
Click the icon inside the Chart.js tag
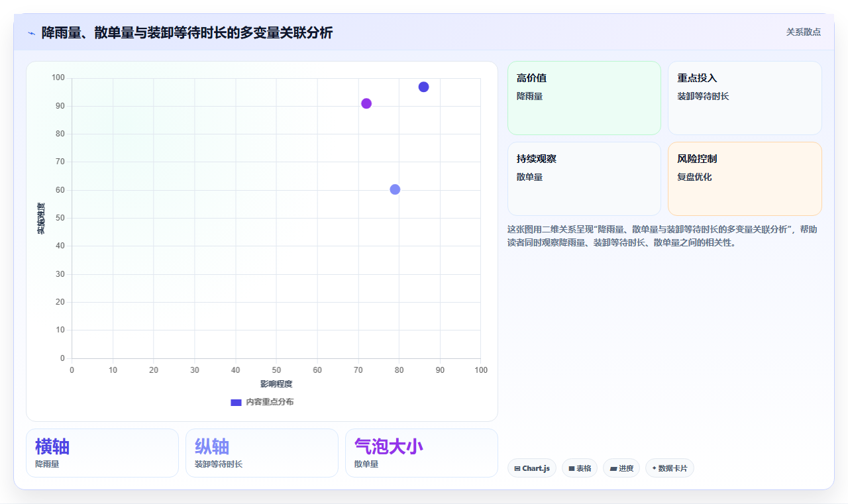click(x=517, y=469)
